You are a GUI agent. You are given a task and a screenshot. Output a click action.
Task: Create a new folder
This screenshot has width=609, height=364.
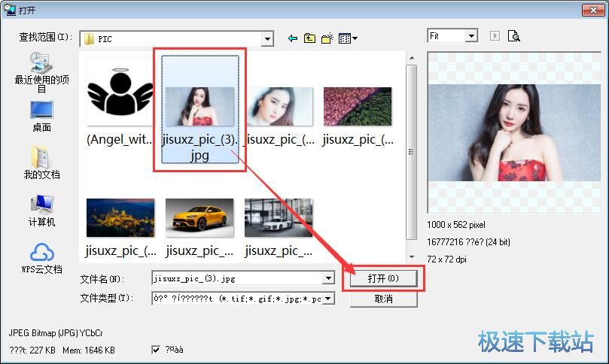[327, 38]
